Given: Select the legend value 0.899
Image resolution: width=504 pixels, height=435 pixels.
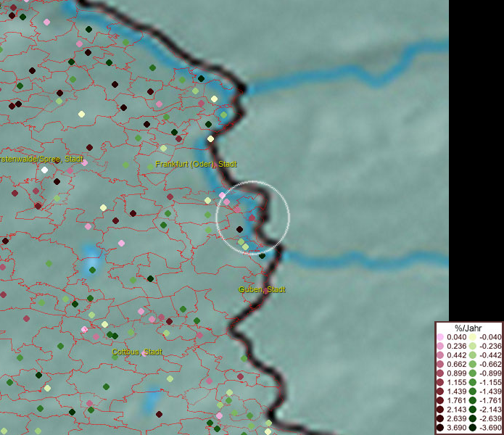Looking at the screenshot, I should 456,373.
